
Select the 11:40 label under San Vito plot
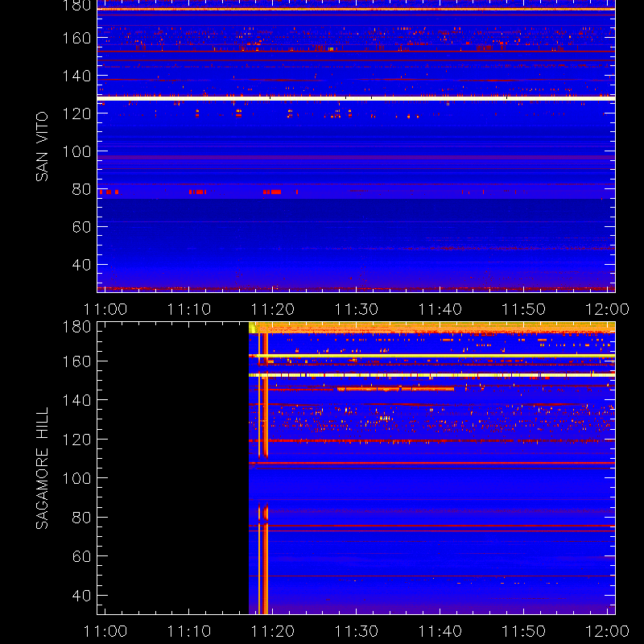tap(440, 309)
